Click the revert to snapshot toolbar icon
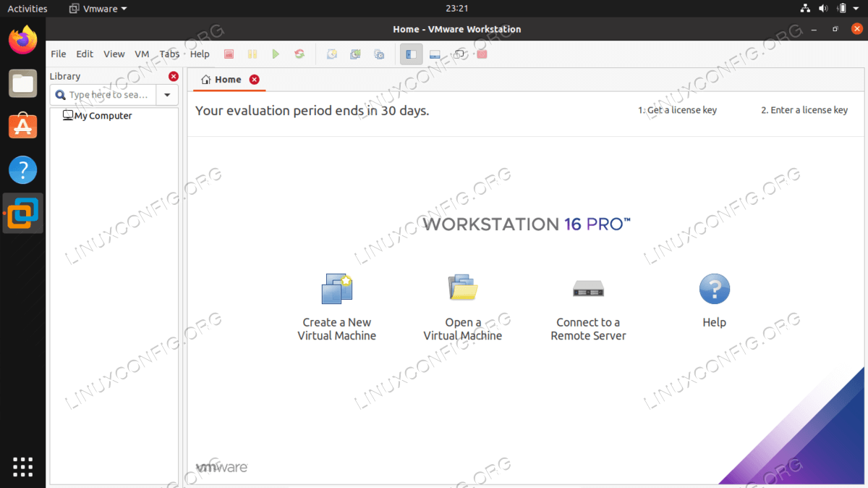 (x=355, y=54)
